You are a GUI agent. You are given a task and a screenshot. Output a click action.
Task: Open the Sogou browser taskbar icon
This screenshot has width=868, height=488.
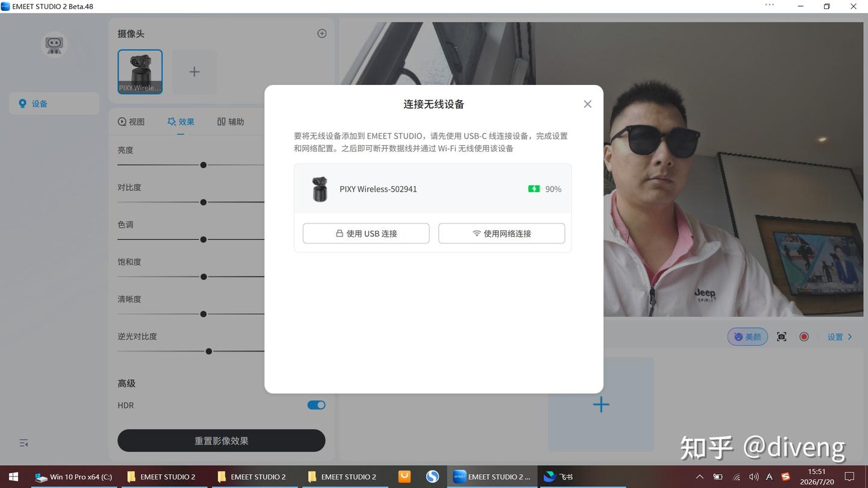pyautogui.click(x=432, y=477)
